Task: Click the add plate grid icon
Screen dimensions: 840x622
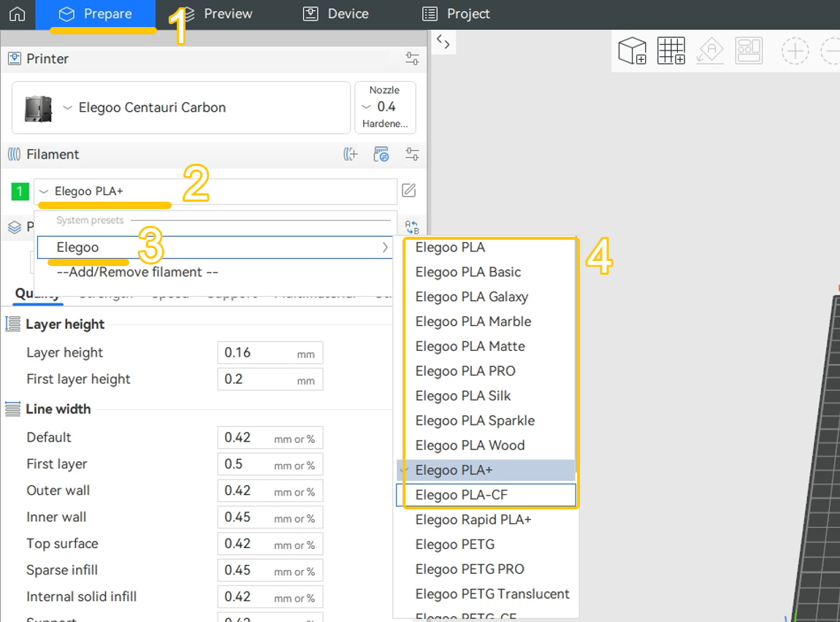Action: [671, 51]
